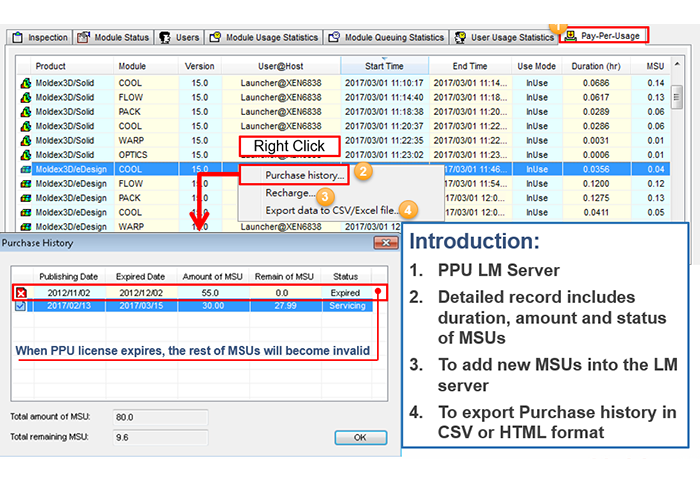The image size is (700, 482).
Task: Click the Module Status tab icon
Action: pyautogui.click(x=86, y=38)
